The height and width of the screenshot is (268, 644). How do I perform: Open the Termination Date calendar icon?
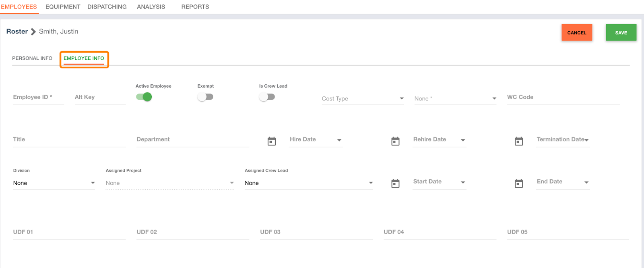pos(519,141)
